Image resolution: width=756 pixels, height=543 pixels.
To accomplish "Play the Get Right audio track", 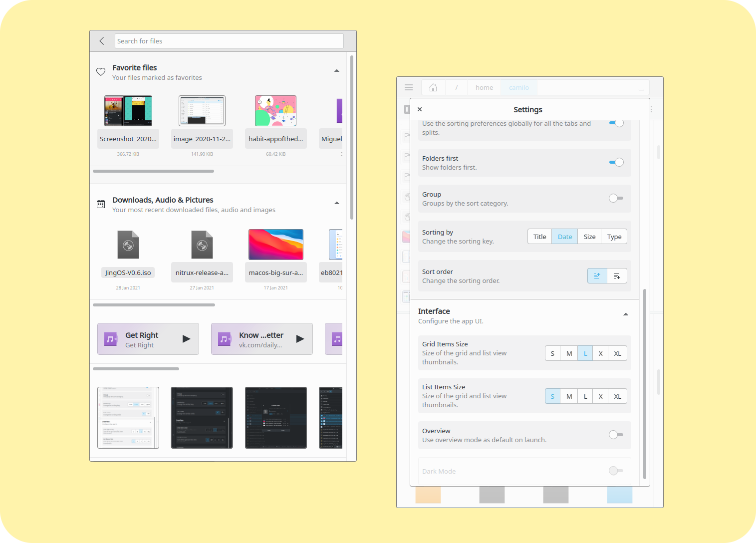I will click(186, 339).
